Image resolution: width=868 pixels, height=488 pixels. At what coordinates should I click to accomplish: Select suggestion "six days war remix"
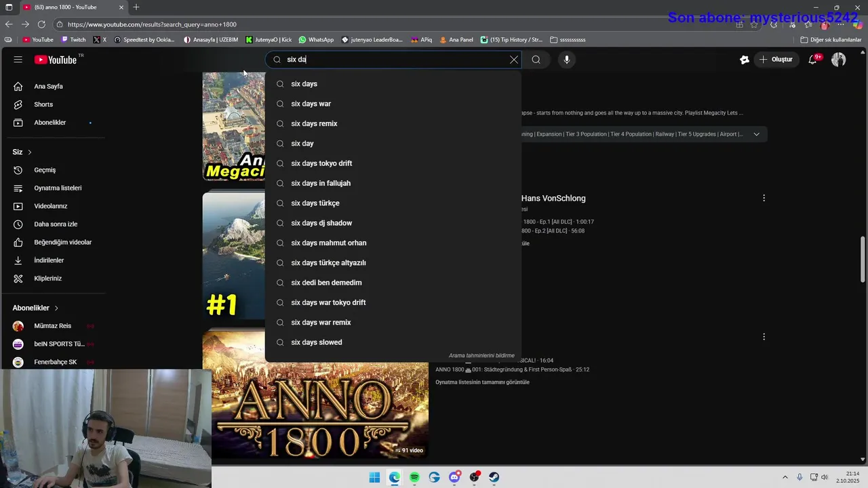[393, 323]
